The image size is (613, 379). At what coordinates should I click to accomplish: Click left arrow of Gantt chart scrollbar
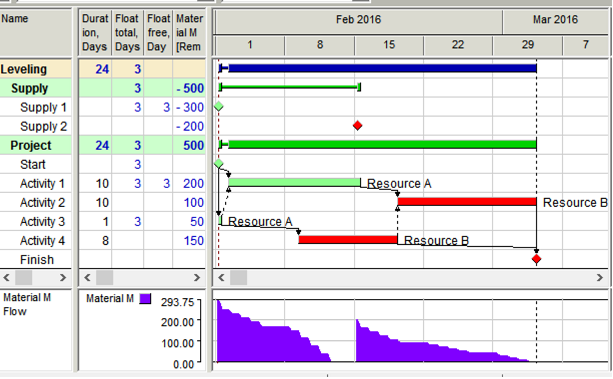[221, 278]
